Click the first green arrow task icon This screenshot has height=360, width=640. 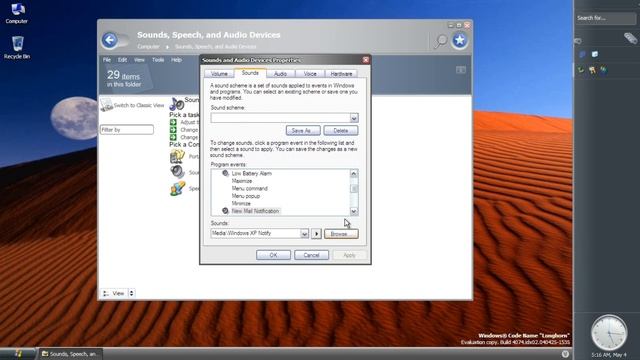[173, 122]
